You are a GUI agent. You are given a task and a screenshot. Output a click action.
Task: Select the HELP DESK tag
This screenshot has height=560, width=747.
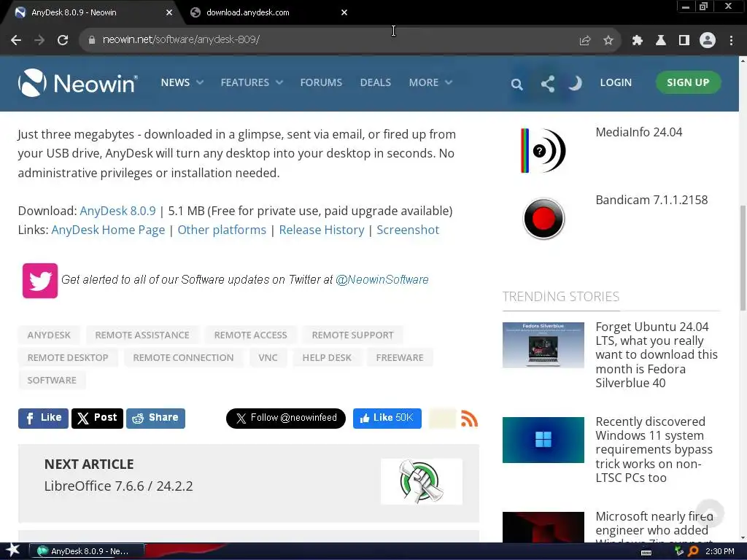(327, 357)
